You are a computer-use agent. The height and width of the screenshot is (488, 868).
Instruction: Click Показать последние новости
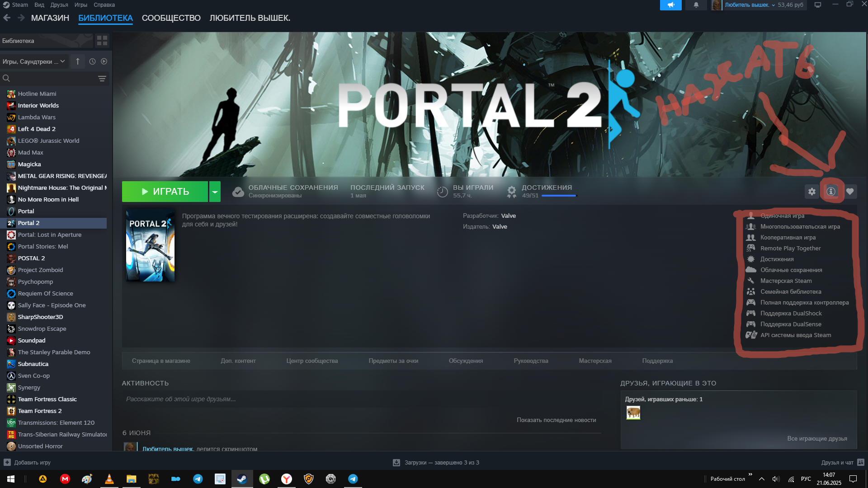pos(557,420)
